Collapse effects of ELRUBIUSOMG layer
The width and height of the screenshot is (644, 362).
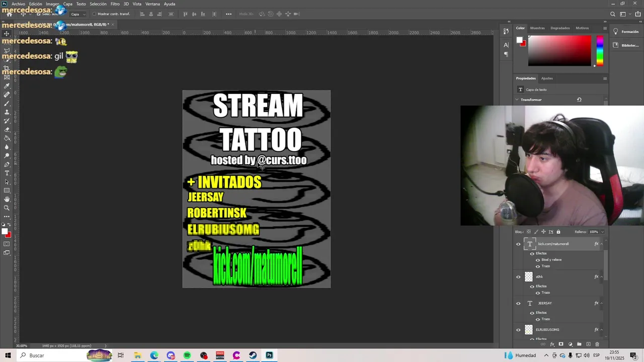(x=602, y=330)
